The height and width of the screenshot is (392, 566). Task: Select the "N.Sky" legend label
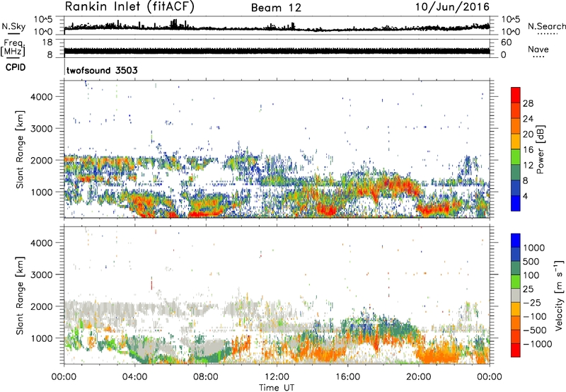(x=13, y=26)
